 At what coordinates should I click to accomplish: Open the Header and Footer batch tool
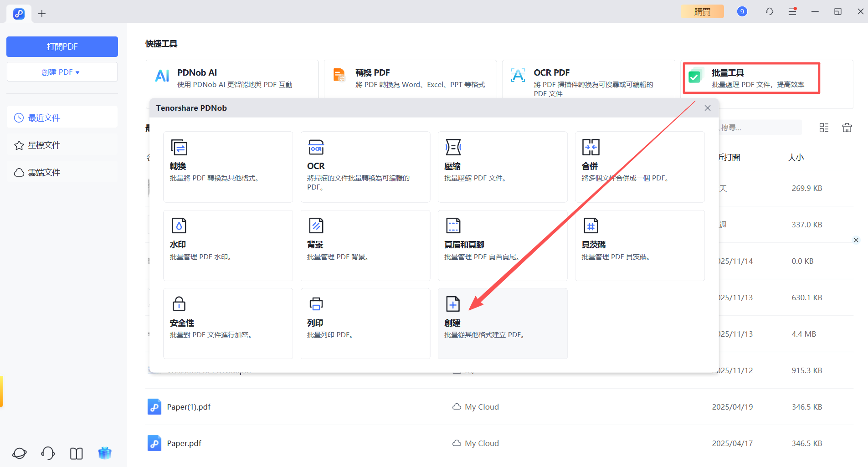click(502, 245)
